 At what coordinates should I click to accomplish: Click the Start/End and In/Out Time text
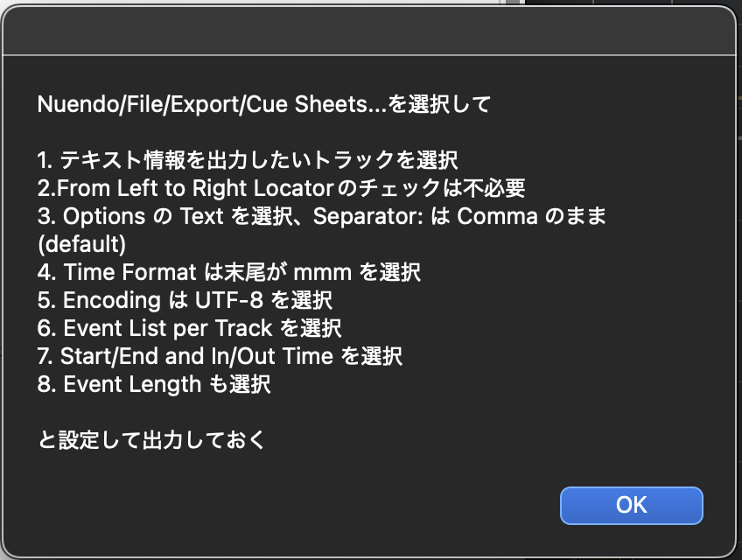tap(196, 356)
